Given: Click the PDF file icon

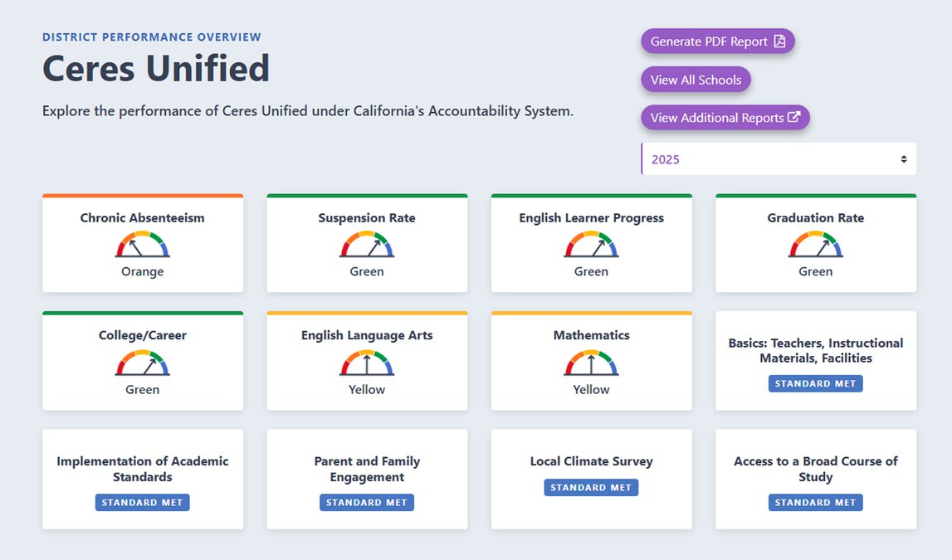Looking at the screenshot, I should pos(779,41).
